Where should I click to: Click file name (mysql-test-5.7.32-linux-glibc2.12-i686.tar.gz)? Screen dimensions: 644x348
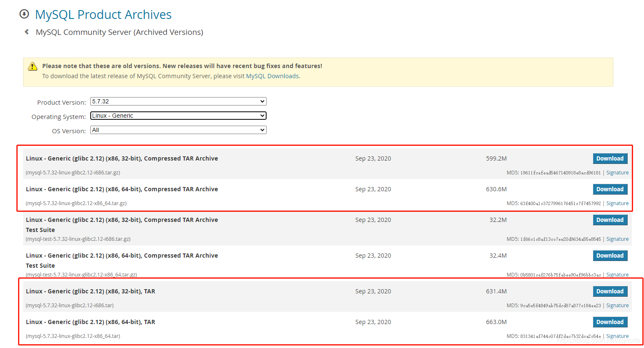[78, 239]
